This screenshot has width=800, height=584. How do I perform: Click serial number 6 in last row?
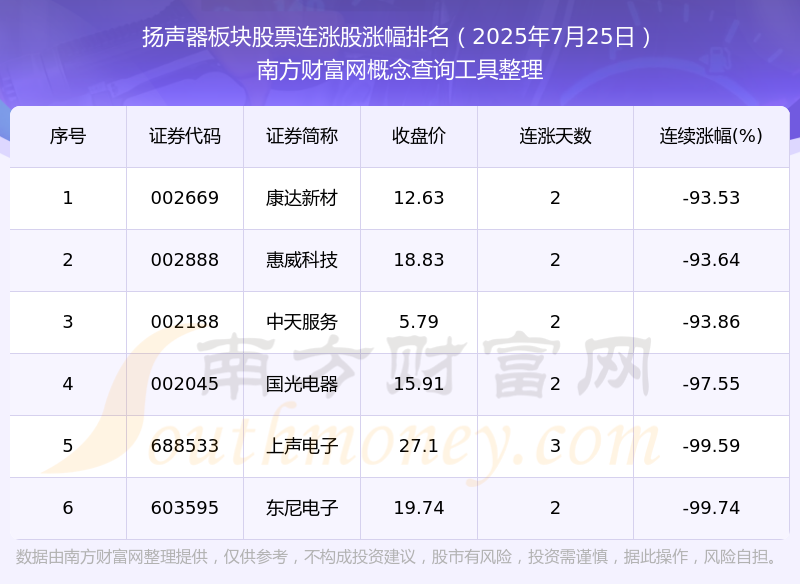pos(68,508)
